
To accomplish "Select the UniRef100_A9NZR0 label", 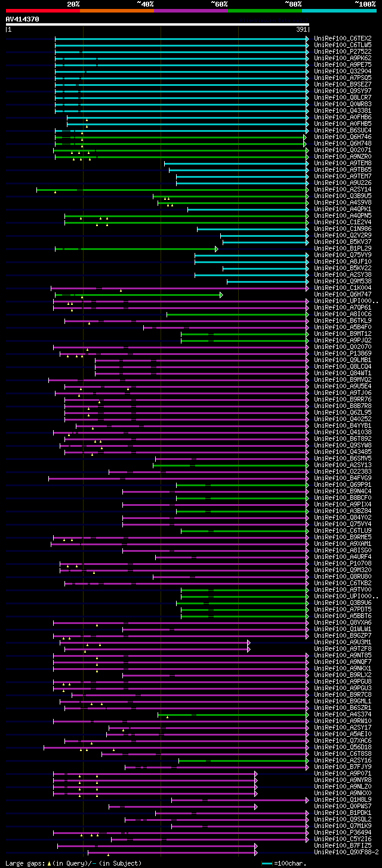I will pos(343,156).
